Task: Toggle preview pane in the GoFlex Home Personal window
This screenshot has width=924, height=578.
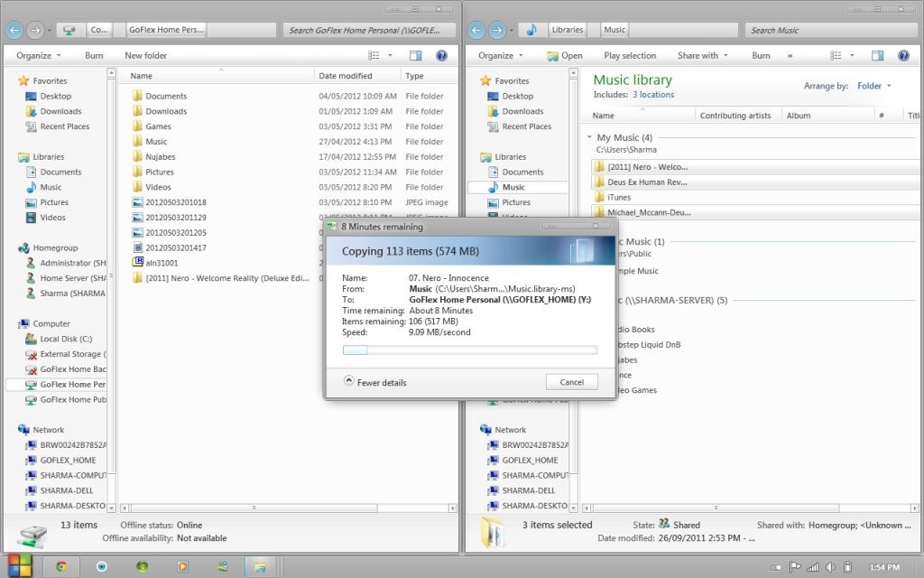Action: [415, 55]
